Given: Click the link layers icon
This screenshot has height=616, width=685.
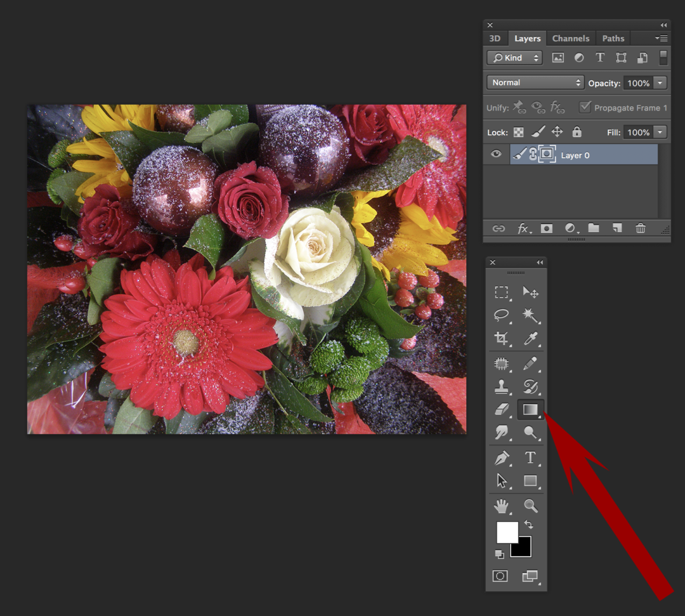Looking at the screenshot, I should pos(499,228).
